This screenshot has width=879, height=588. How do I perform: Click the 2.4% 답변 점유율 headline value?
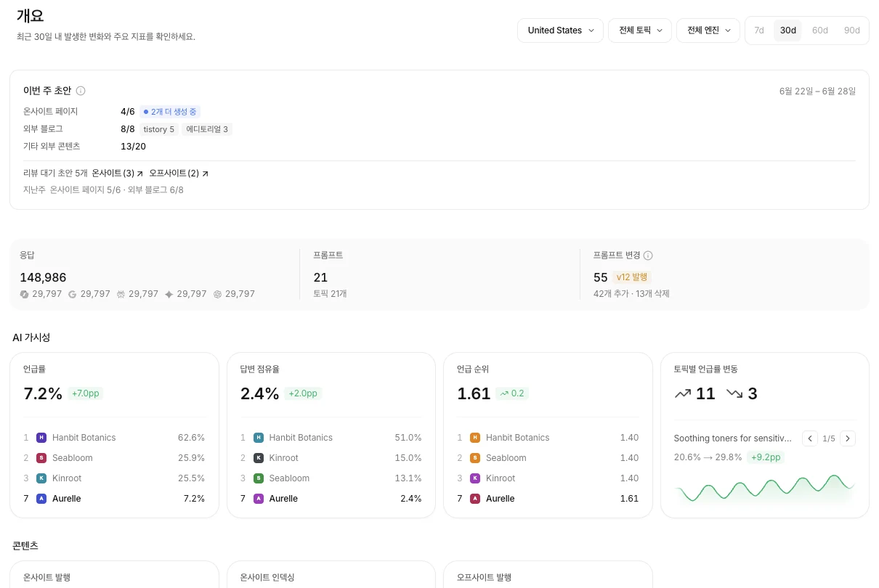(259, 393)
